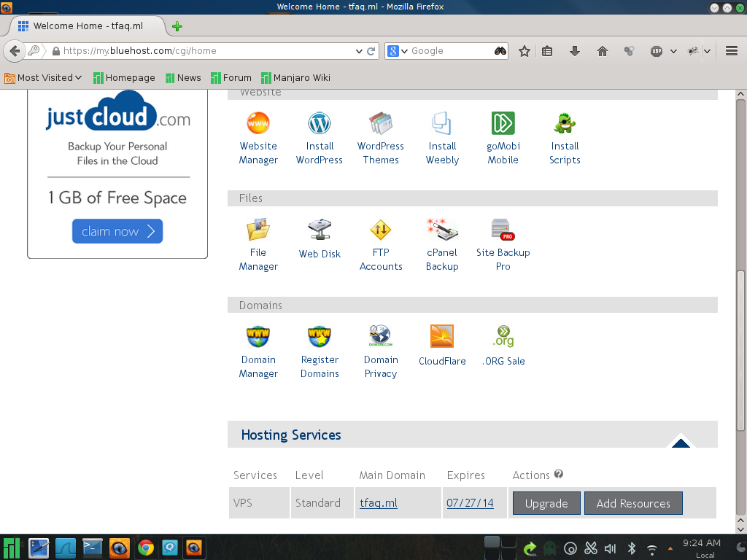Click the Register Domains icon
The height and width of the screenshot is (560, 747).
point(320,337)
